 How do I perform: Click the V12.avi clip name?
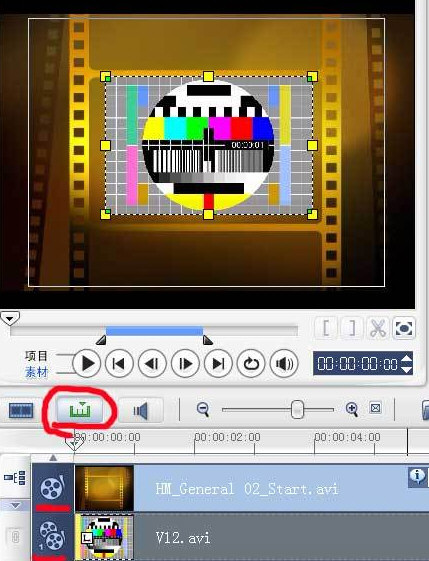tap(182, 538)
